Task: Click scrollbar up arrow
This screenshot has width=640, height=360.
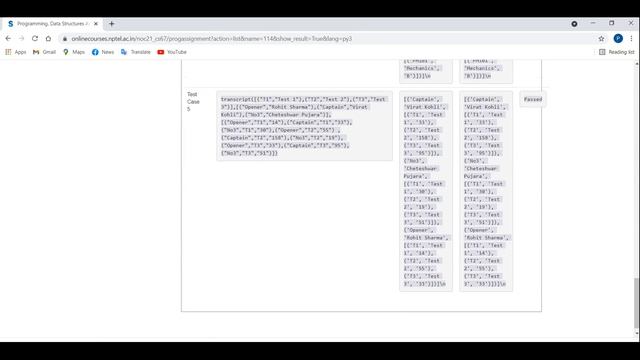Action: tap(637, 64)
